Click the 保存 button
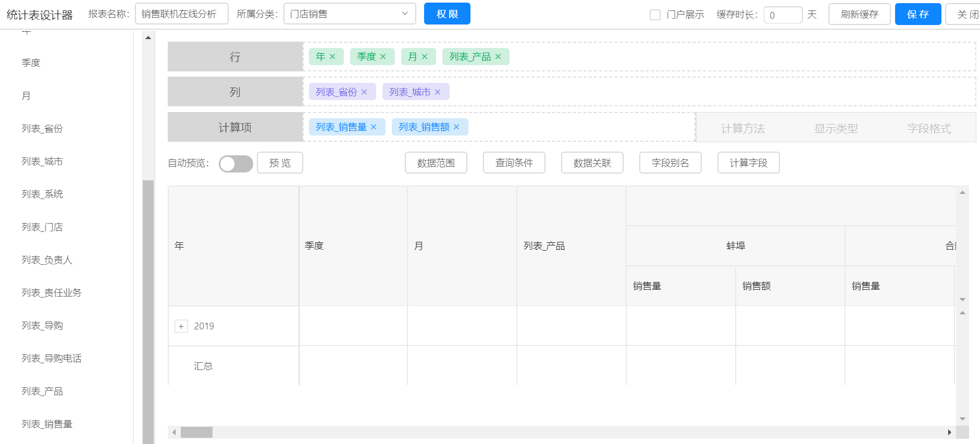Viewport: 980px width, 444px height. (917, 14)
